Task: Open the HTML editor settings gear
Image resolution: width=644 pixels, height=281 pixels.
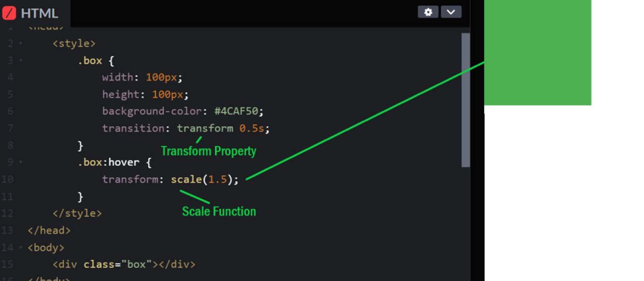Action: click(428, 12)
